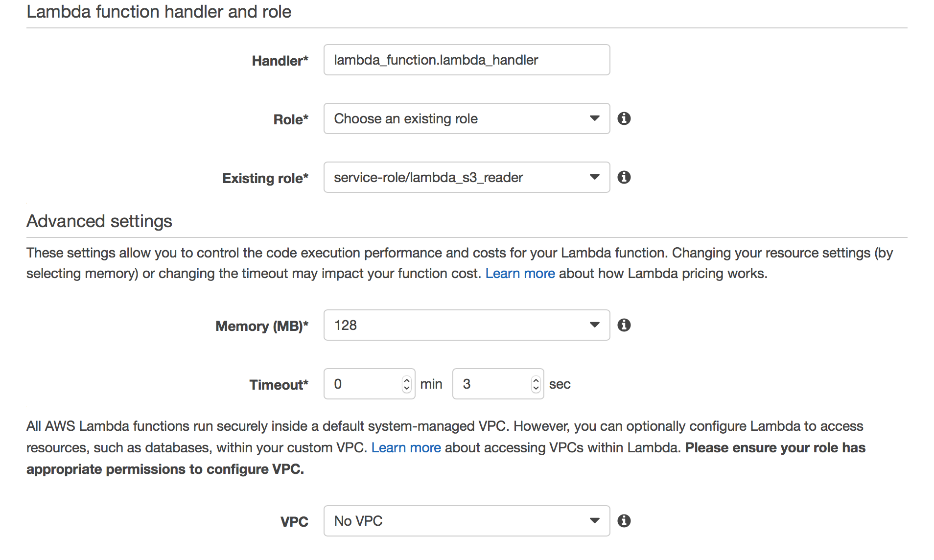Open 'Learn more' link about accessing VPCs
The height and width of the screenshot is (560, 934).
pos(406,447)
